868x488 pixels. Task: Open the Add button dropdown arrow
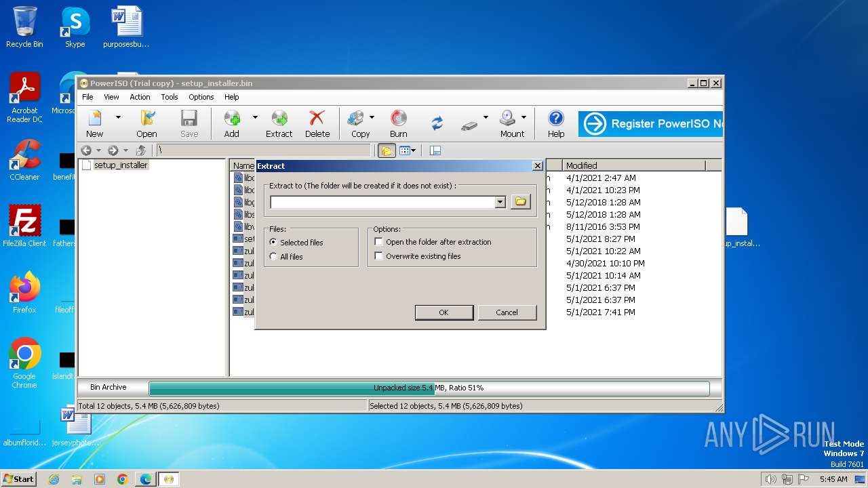pyautogui.click(x=255, y=117)
